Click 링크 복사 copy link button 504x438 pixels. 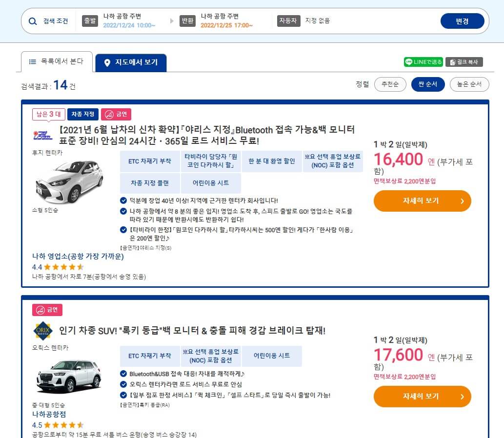(464, 61)
